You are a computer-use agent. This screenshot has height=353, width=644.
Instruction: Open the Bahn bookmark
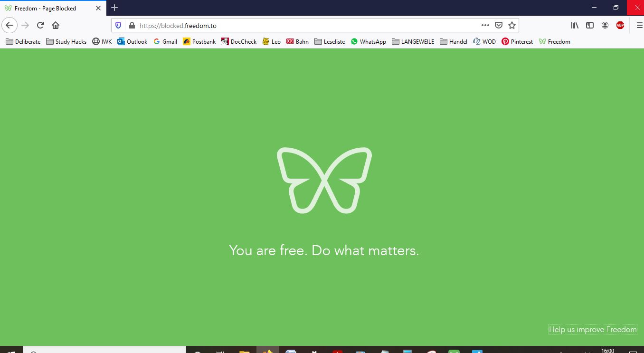click(x=297, y=41)
